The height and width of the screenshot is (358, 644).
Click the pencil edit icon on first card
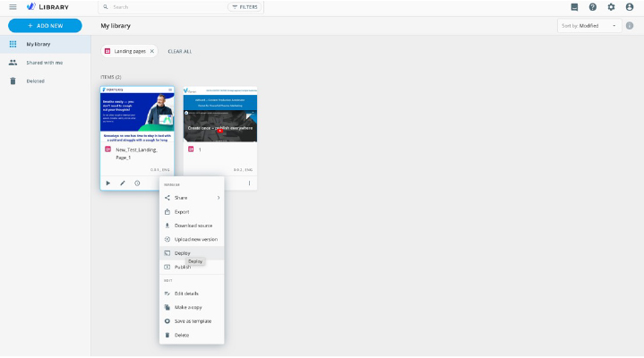(x=123, y=183)
